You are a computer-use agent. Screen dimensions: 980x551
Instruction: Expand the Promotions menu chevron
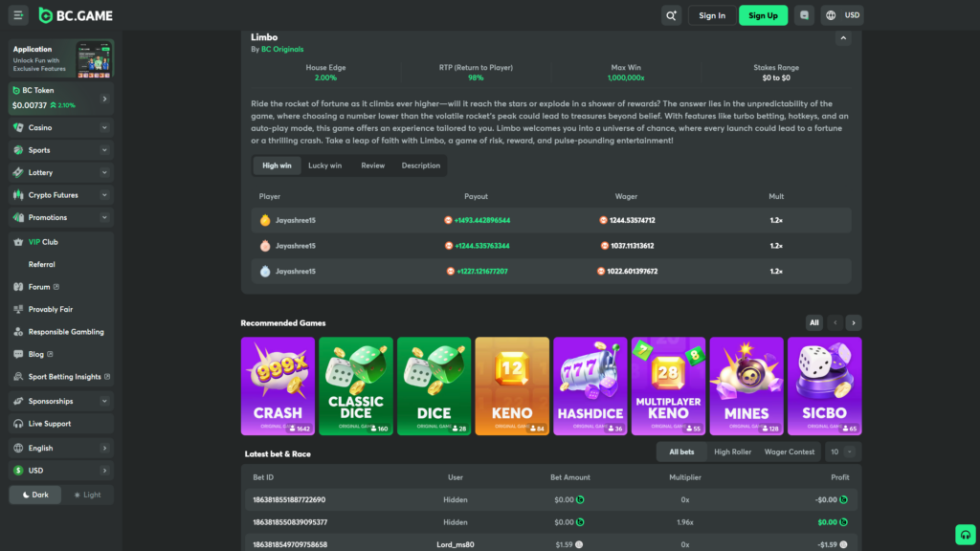[104, 217]
